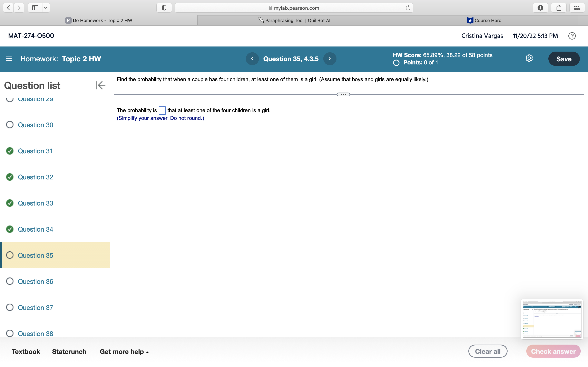Select Question 36 in the list
The image size is (588, 367).
coord(35,281)
